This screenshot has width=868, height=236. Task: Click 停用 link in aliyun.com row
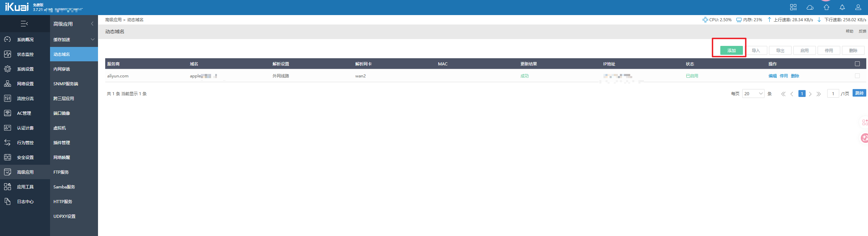click(x=784, y=76)
